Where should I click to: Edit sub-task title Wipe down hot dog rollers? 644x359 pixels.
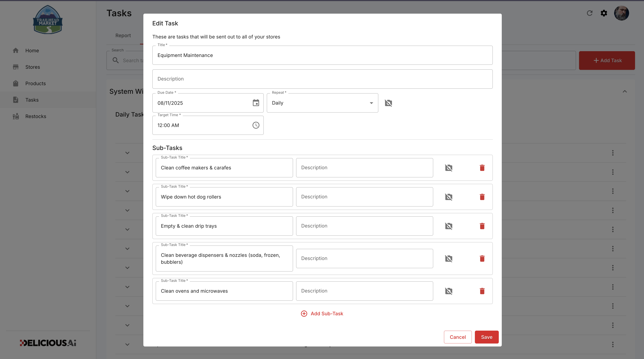click(224, 197)
